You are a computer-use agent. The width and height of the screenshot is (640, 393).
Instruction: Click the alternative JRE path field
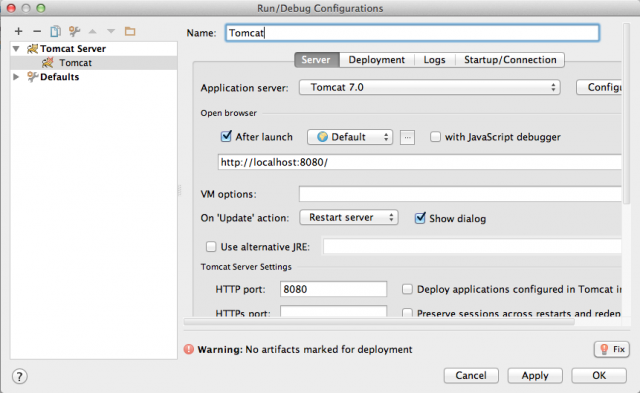472,246
